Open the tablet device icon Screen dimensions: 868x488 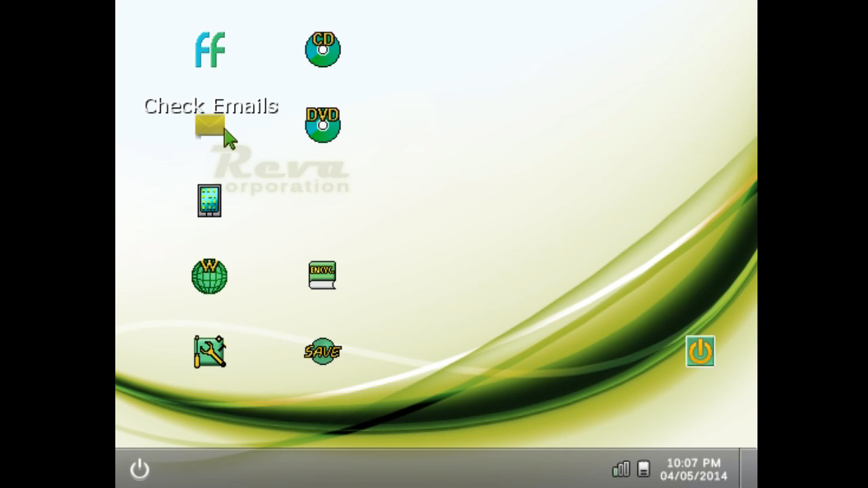point(210,201)
